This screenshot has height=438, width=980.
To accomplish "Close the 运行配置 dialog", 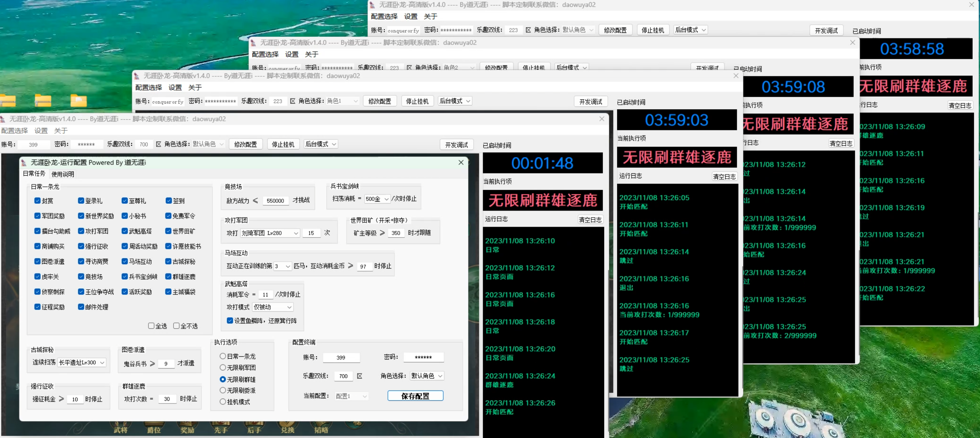I will pyautogui.click(x=461, y=163).
